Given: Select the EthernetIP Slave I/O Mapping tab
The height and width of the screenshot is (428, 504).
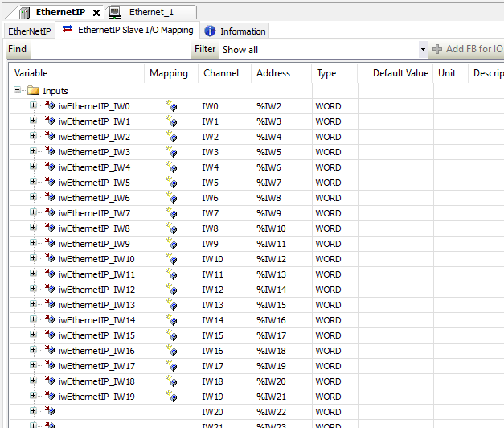Looking at the screenshot, I should click(x=128, y=30).
